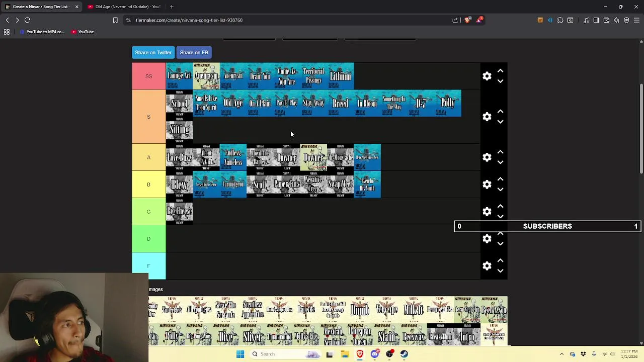Open Brave Shields lion icon
The width and height of the screenshot is (644, 362).
467,20
